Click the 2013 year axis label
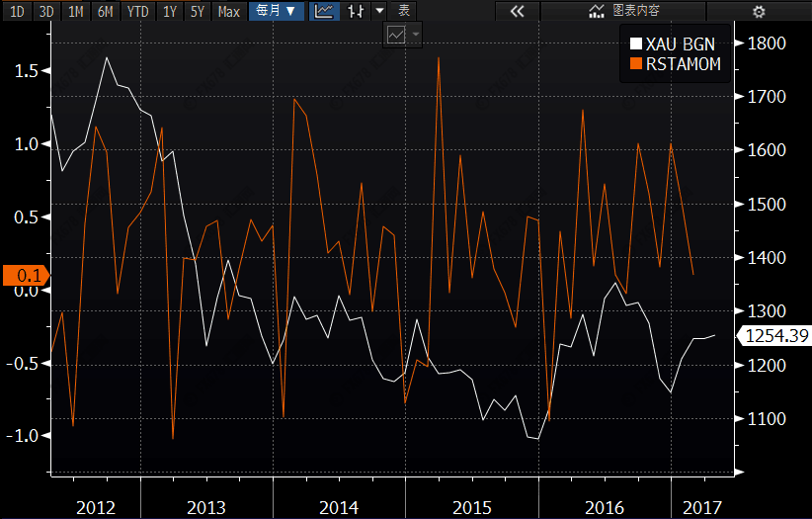This screenshot has height=519, width=812. click(206, 507)
